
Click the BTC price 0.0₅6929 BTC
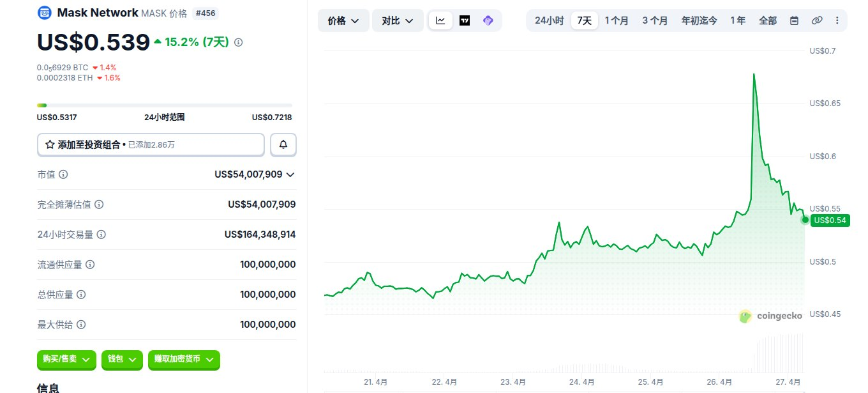point(63,67)
